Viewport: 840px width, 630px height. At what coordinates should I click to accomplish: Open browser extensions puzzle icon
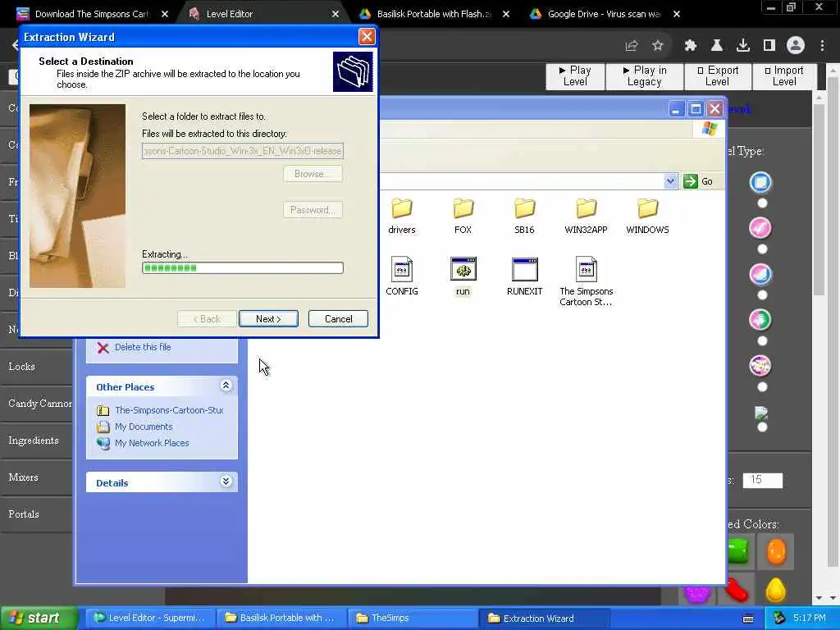(x=691, y=46)
